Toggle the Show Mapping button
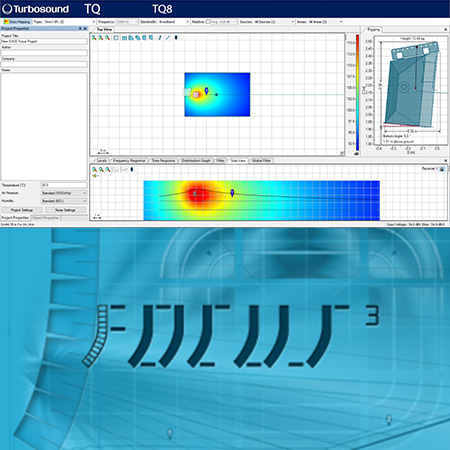This screenshot has height=450, width=450. [x=17, y=22]
